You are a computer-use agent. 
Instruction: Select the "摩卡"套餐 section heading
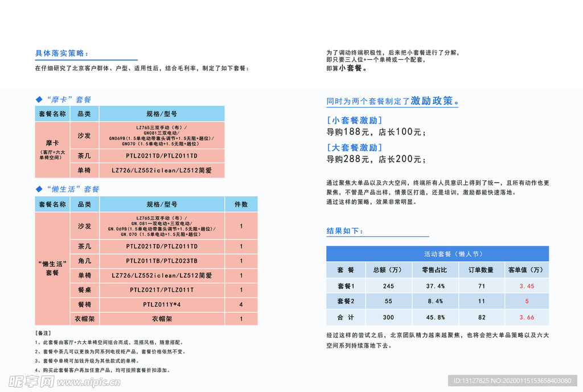(64, 100)
